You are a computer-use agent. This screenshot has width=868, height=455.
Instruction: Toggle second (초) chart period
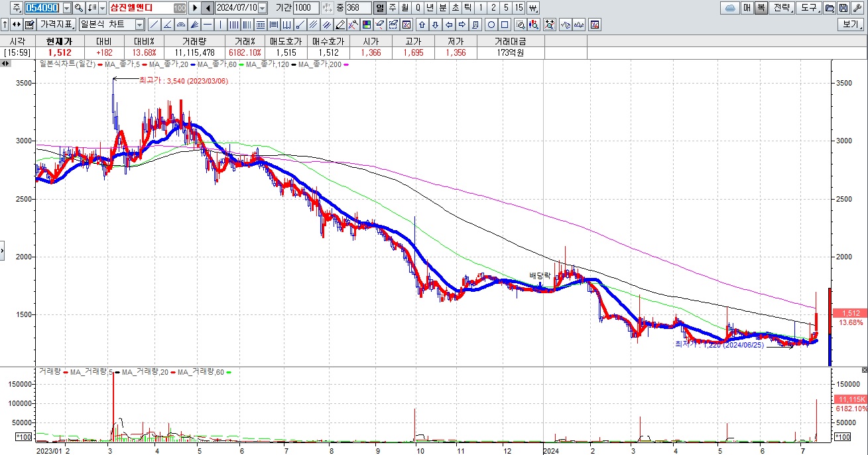(x=456, y=8)
